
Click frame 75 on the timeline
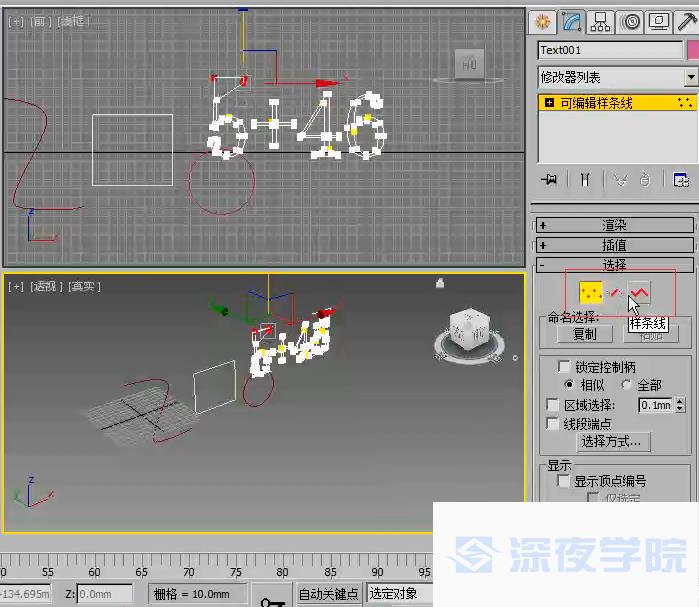[x=235, y=572]
